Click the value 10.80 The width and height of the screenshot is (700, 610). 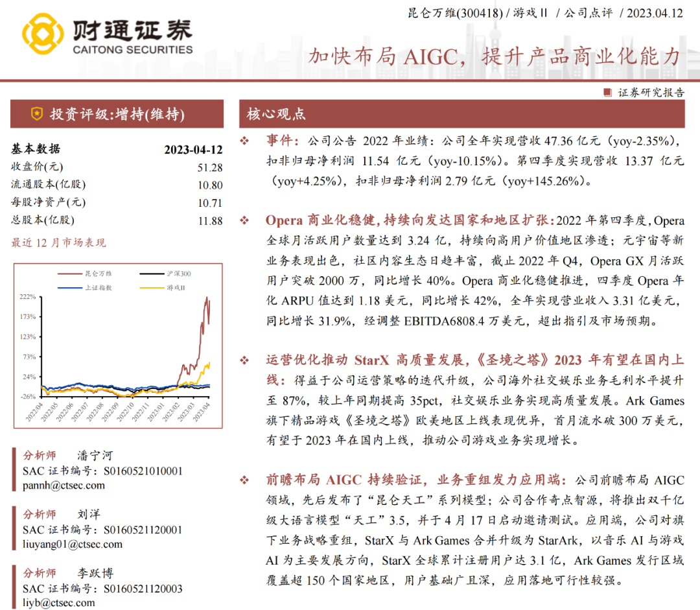tap(210, 185)
